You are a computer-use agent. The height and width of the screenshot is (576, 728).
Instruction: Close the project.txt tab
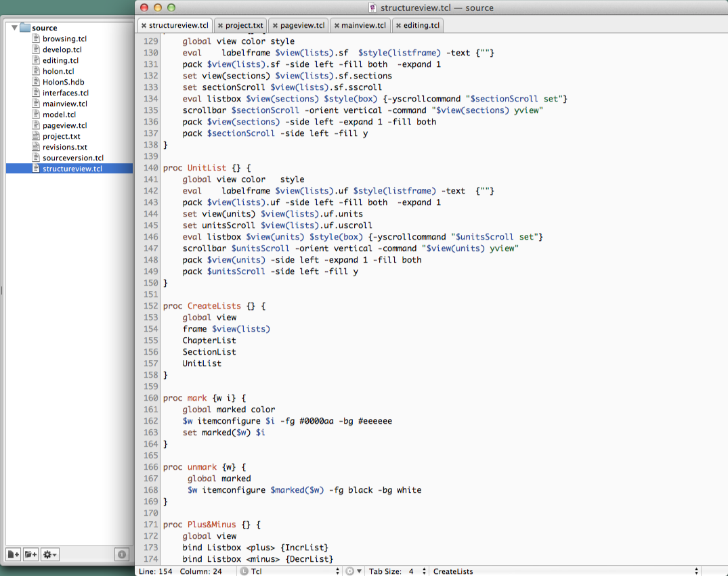[x=221, y=26]
